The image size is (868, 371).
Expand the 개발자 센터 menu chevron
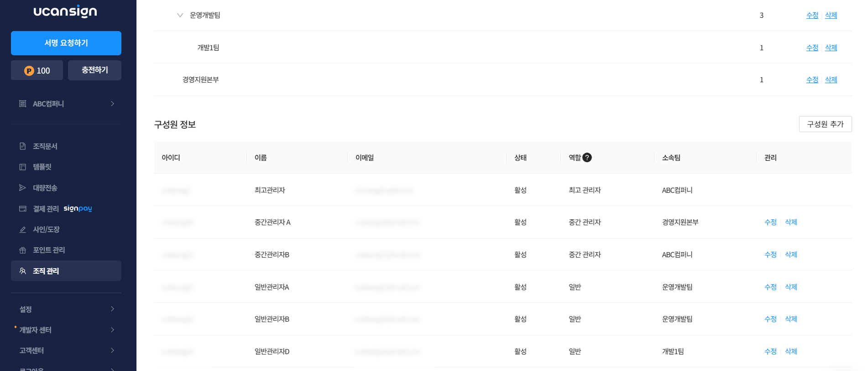point(112,330)
